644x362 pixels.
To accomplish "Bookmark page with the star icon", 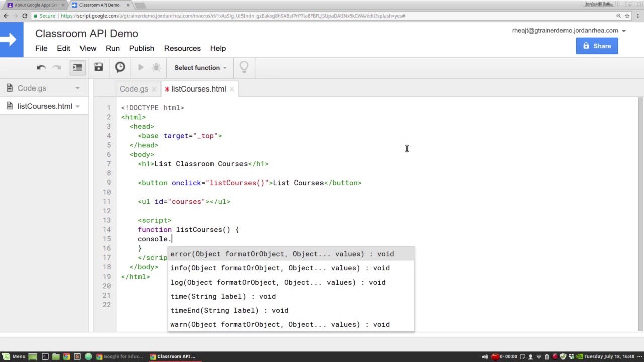I will tap(627, 16).
